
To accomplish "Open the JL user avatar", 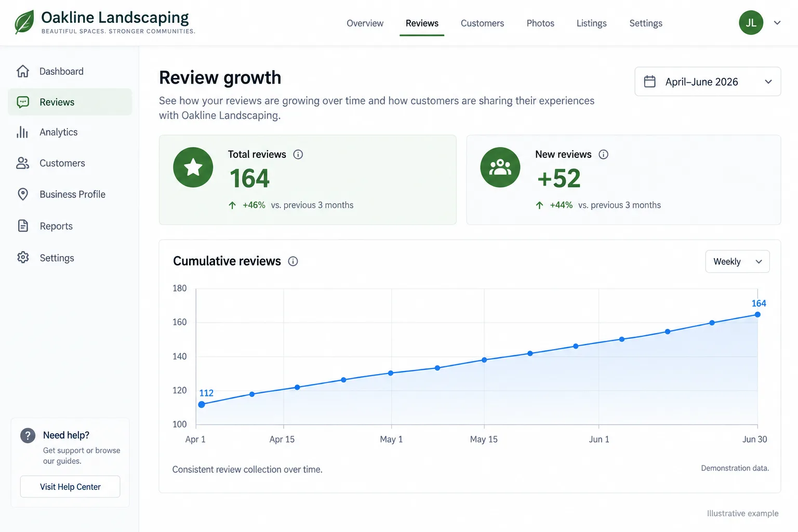I will [x=751, y=23].
